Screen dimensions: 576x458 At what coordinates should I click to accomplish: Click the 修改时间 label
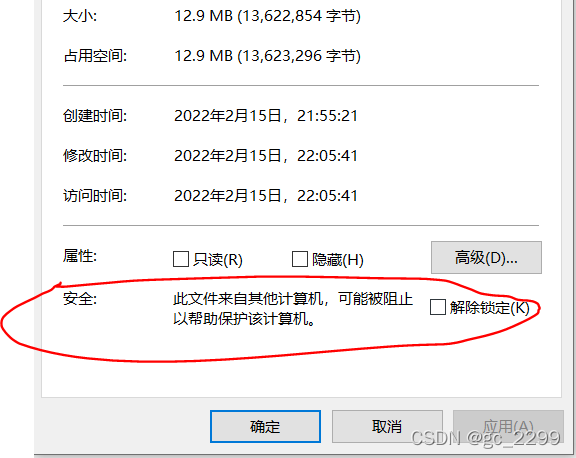tap(95, 156)
